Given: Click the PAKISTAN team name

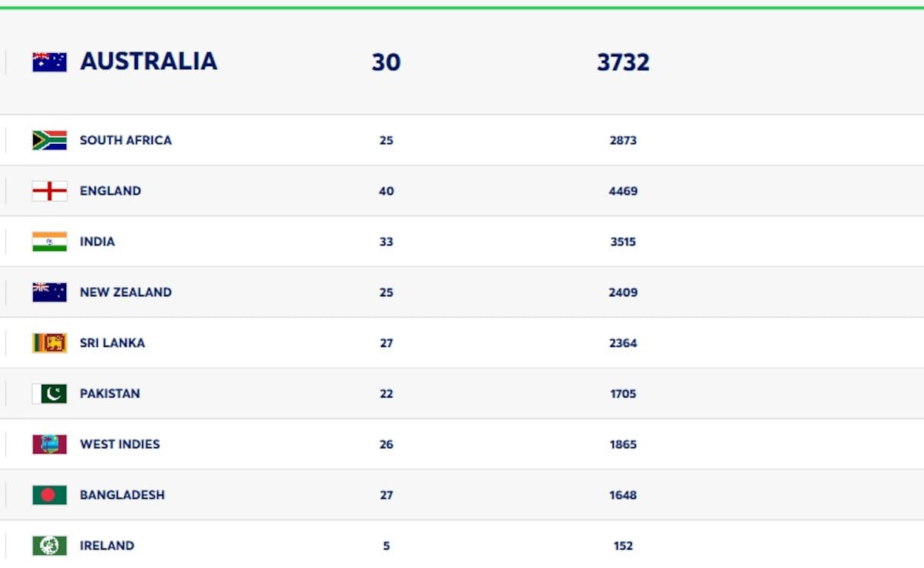Looking at the screenshot, I should [110, 394].
